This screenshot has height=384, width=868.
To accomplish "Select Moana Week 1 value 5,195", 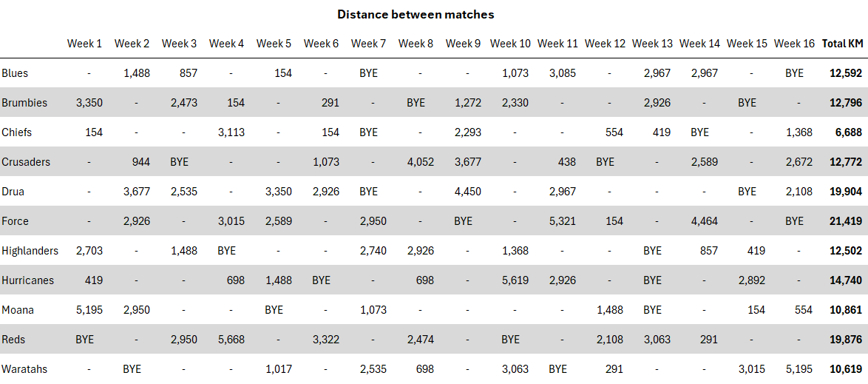I will tap(89, 310).
